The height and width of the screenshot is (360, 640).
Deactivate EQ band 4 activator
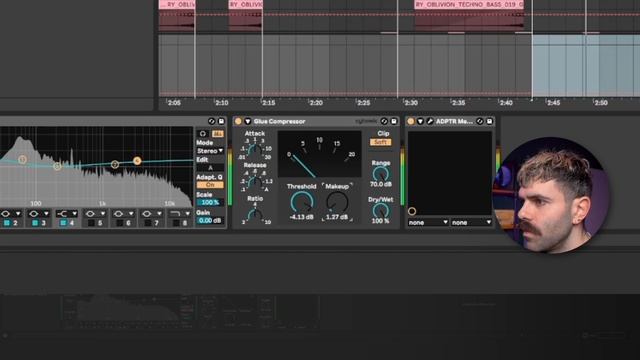coord(63,223)
